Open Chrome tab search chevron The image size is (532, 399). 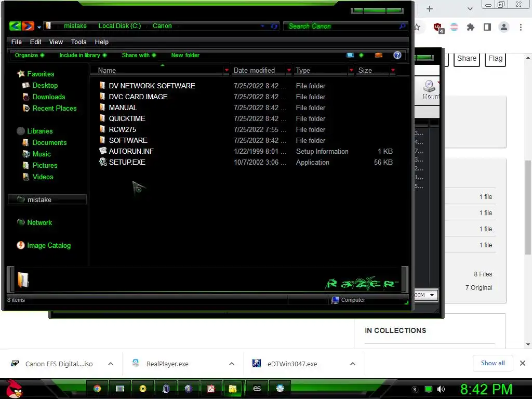[x=470, y=9]
